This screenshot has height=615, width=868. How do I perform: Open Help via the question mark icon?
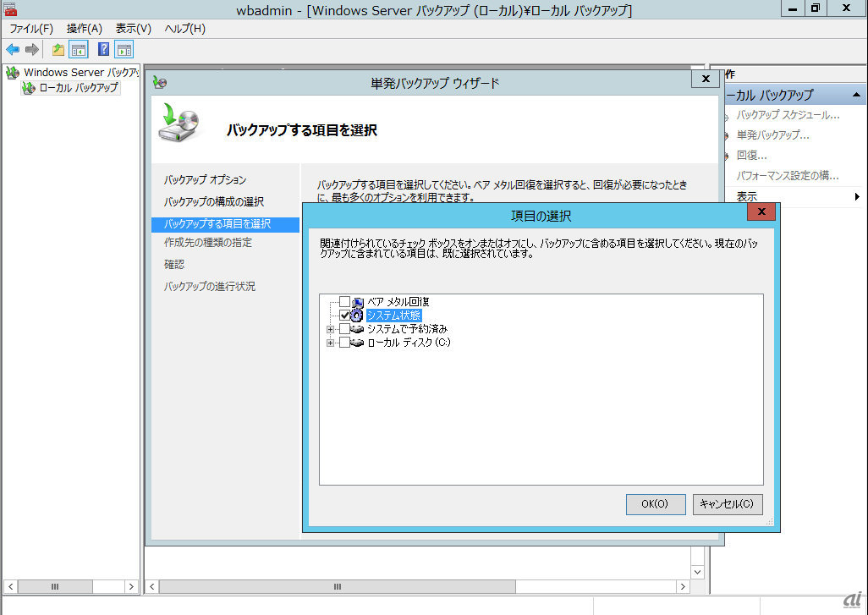[103, 49]
